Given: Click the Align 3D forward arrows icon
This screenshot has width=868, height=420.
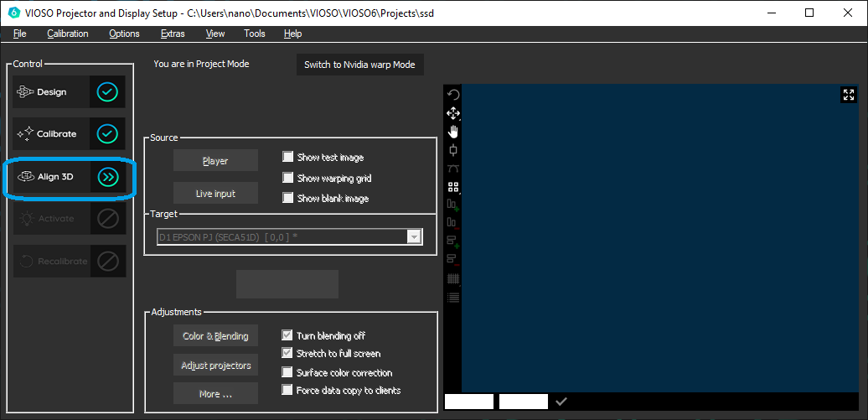Looking at the screenshot, I should (x=107, y=177).
